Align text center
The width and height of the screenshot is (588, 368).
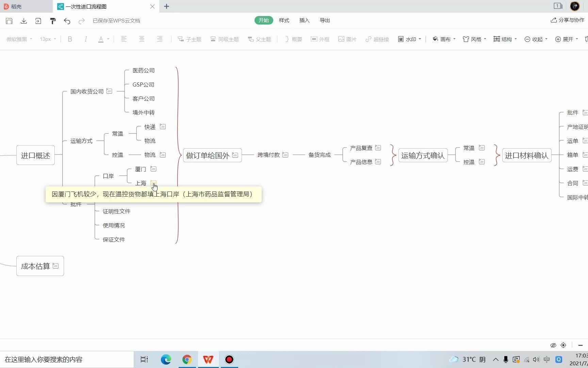(x=142, y=39)
